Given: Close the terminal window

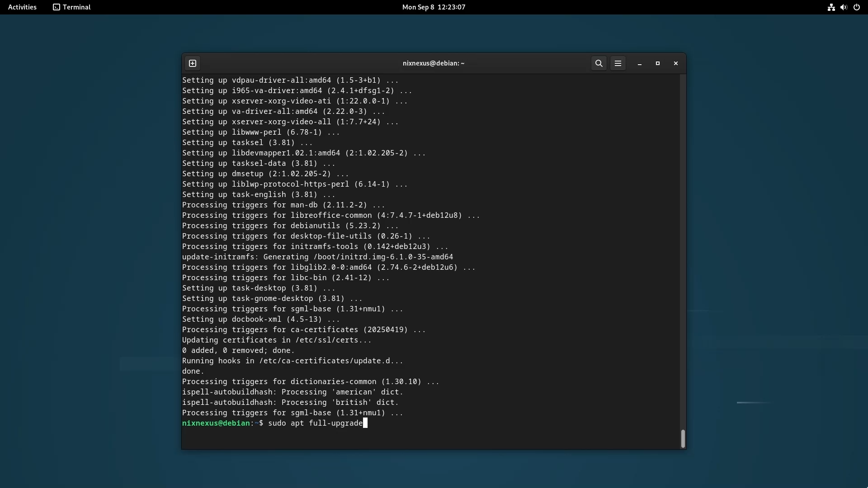Looking at the screenshot, I should [x=676, y=63].
